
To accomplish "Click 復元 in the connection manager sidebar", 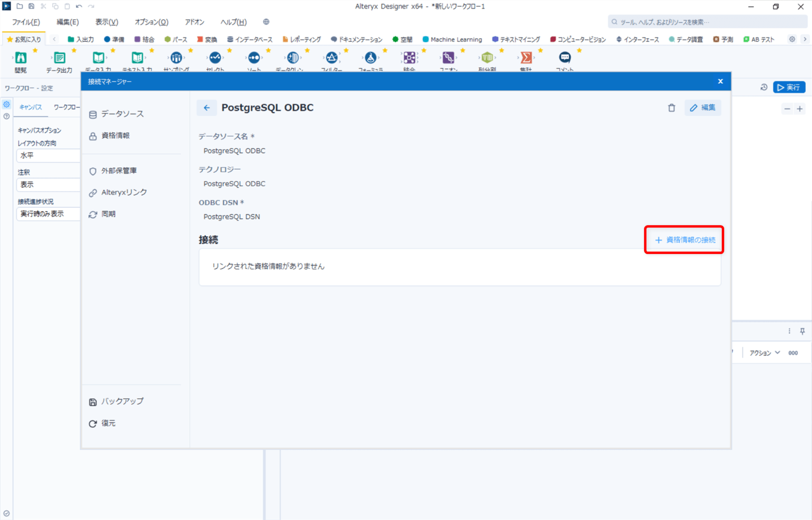I will tap(102, 423).
